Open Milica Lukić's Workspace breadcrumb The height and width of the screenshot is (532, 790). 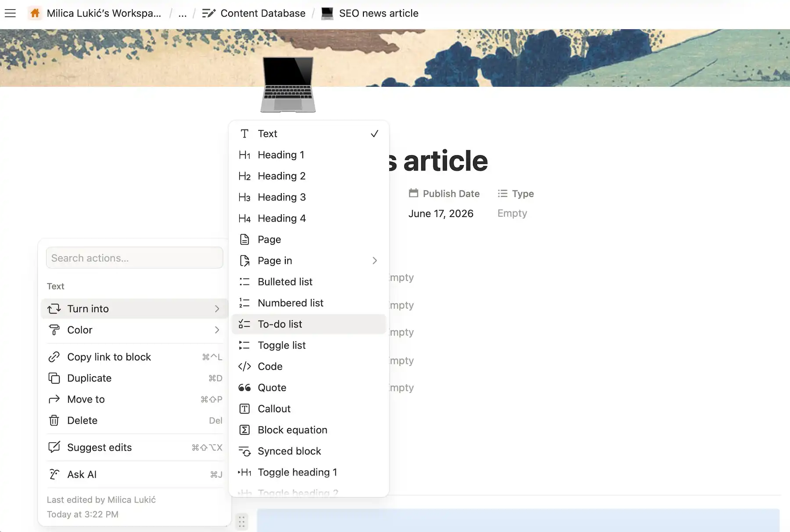click(x=104, y=13)
